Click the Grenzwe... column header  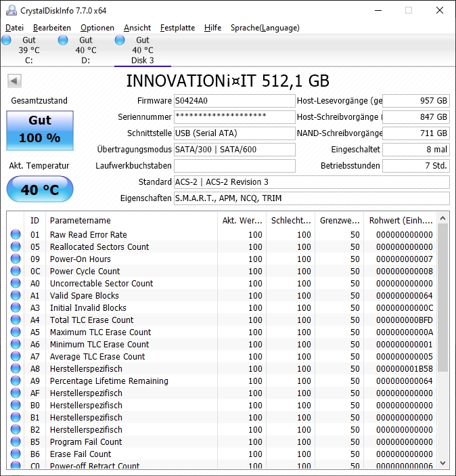point(339,220)
